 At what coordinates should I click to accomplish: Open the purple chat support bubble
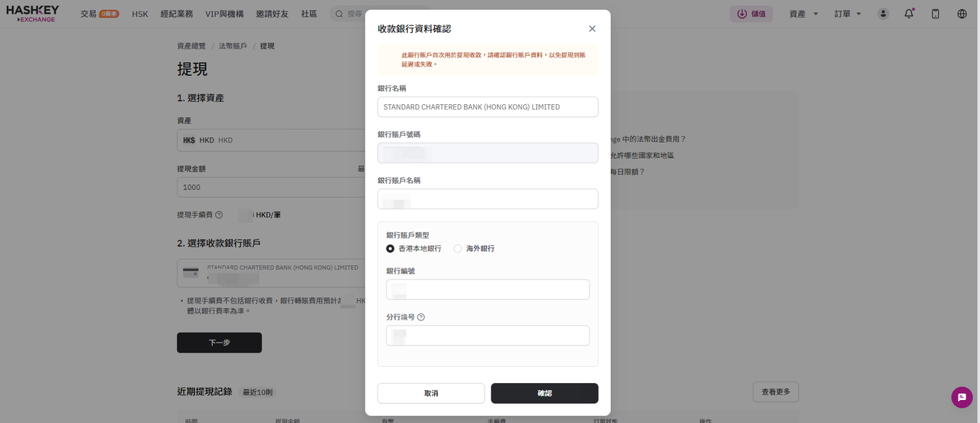point(962,398)
